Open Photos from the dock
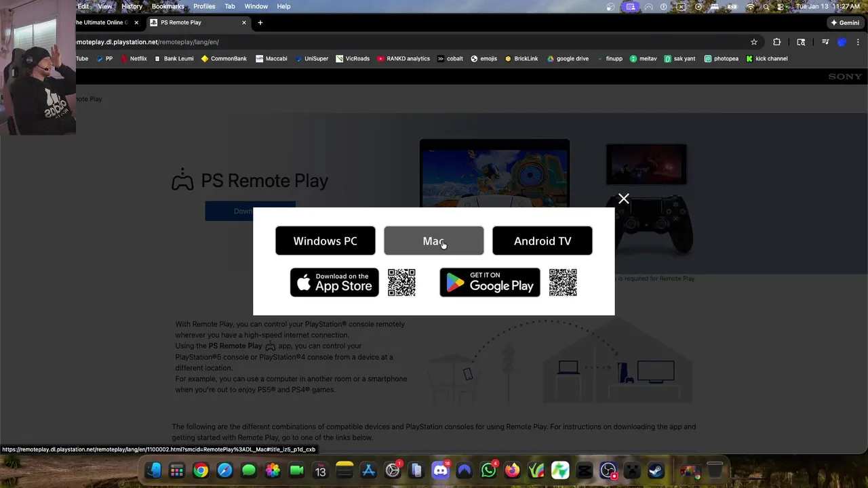 [x=273, y=470]
